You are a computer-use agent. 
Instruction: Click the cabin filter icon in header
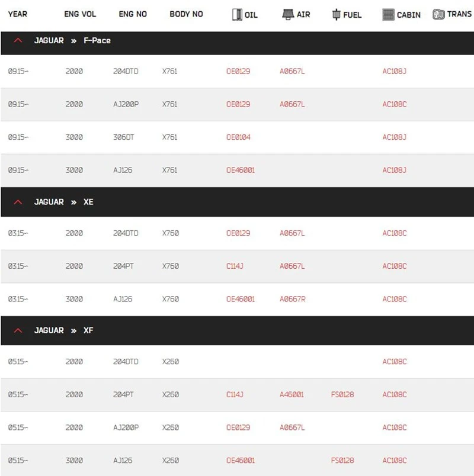click(x=388, y=14)
